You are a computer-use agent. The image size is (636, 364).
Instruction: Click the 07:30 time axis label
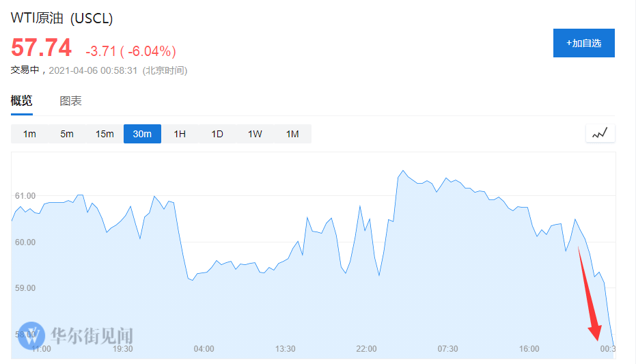(x=447, y=348)
